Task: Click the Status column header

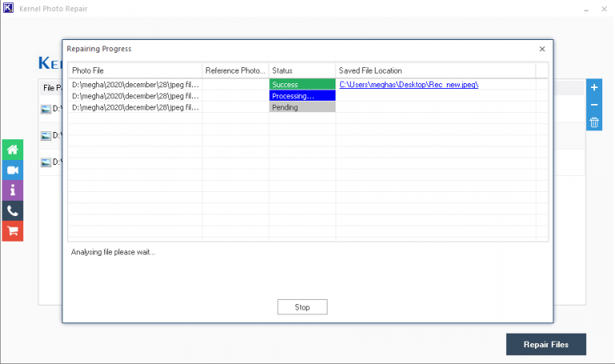Action: (x=301, y=70)
